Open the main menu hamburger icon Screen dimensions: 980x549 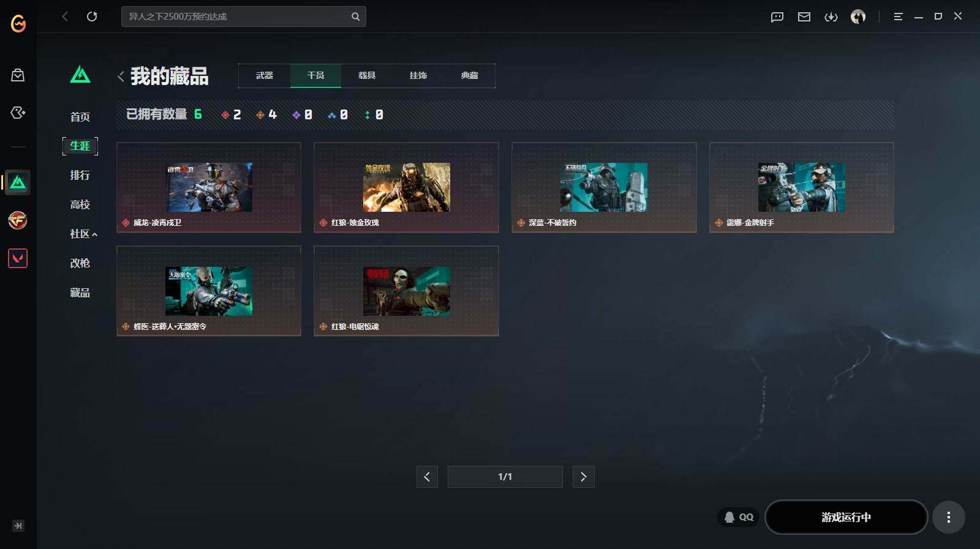[898, 17]
